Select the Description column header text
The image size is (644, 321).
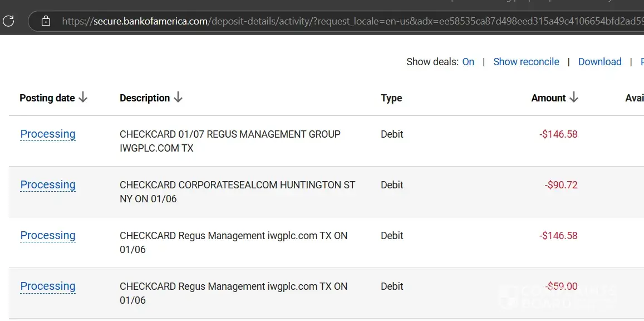pyautogui.click(x=144, y=98)
